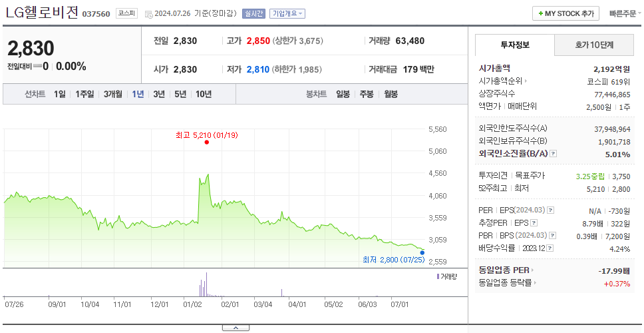Click the help icon beside 배당수익률 2023.12
This screenshot has width=644, height=333.
coord(550,248)
